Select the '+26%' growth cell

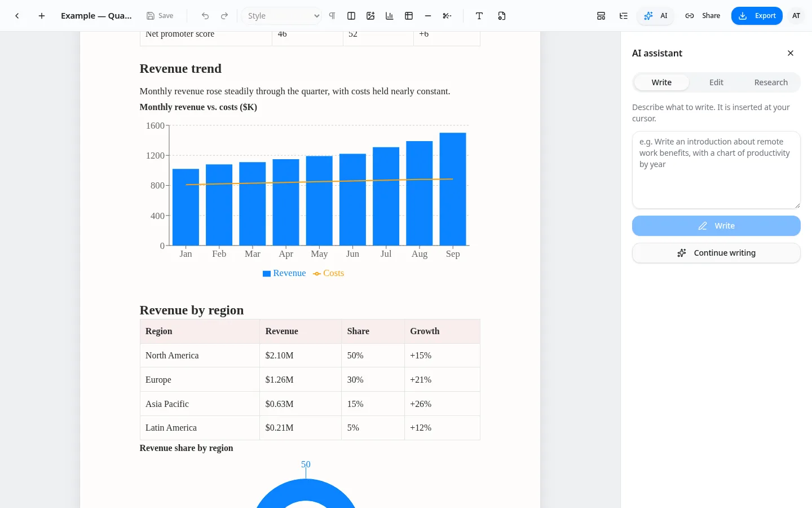[442, 404]
